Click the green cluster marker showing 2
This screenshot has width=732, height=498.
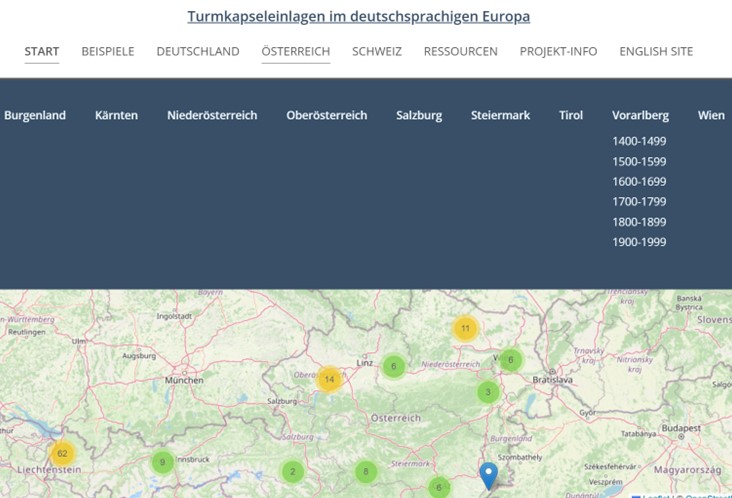(x=292, y=471)
